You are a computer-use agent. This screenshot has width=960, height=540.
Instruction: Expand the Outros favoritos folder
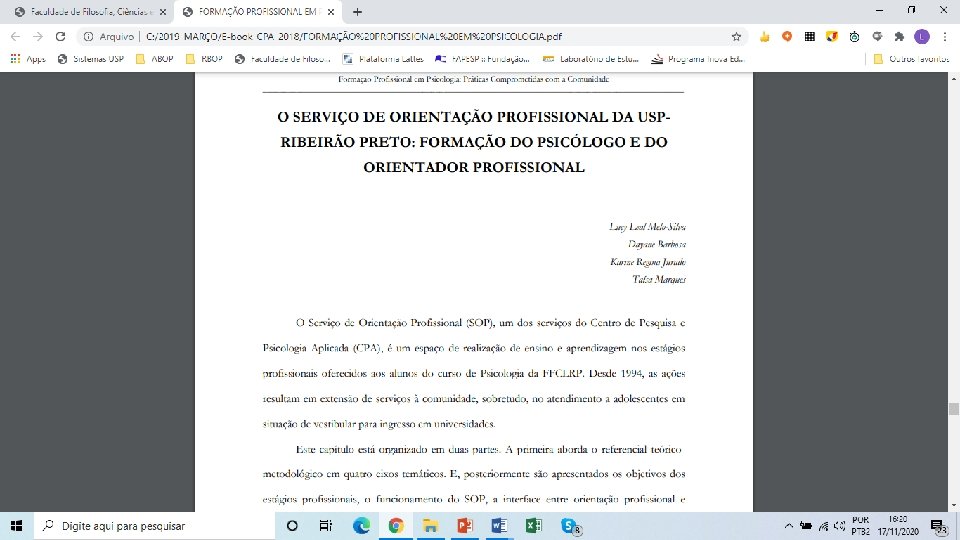[x=911, y=59]
